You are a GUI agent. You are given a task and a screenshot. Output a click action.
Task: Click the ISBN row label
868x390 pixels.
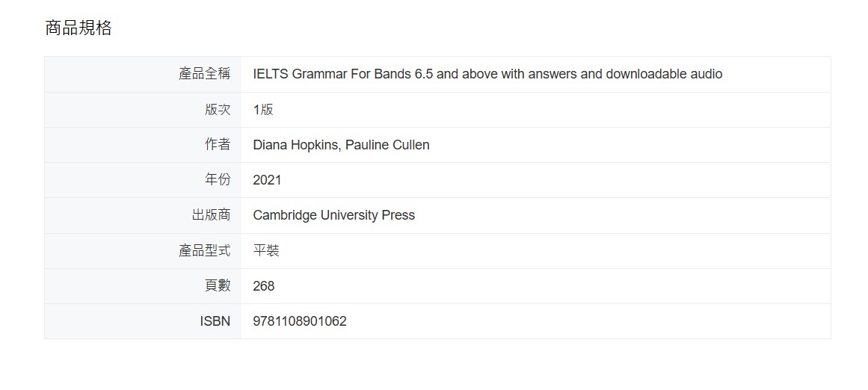[x=215, y=321]
